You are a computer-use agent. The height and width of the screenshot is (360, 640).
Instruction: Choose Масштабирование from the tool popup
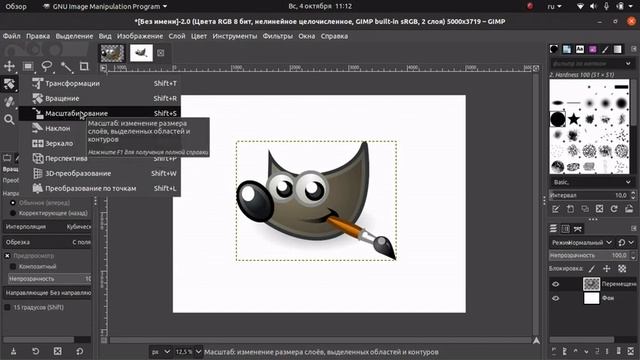click(100, 113)
